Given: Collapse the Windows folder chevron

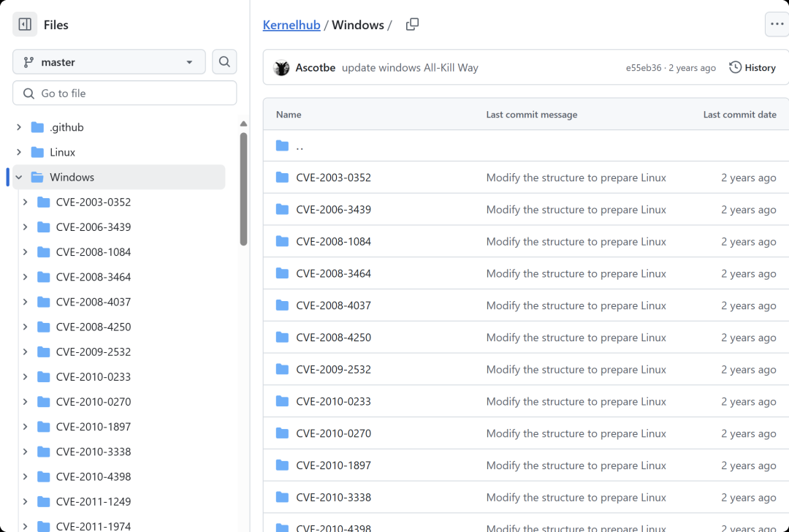Looking at the screenshot, I should click(19, 177).
